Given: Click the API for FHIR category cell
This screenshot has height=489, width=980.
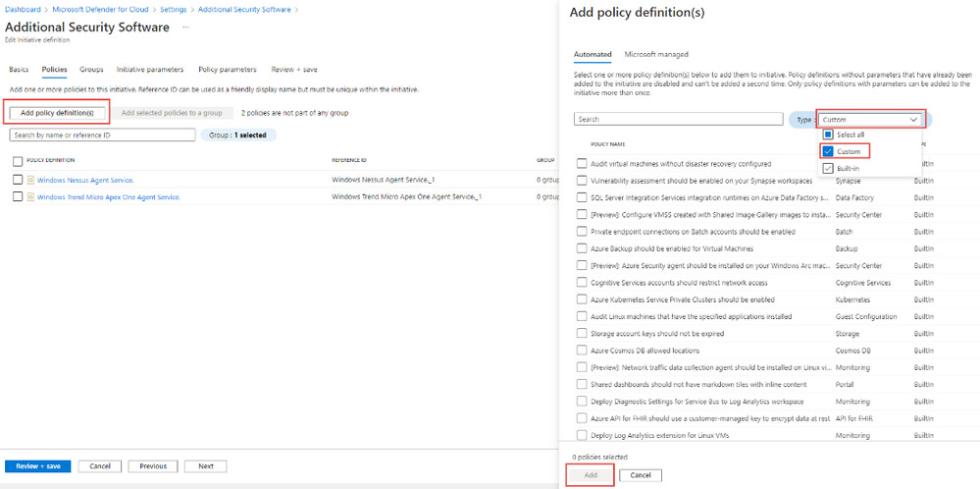Looking at the screenshot, I should 853,418.
